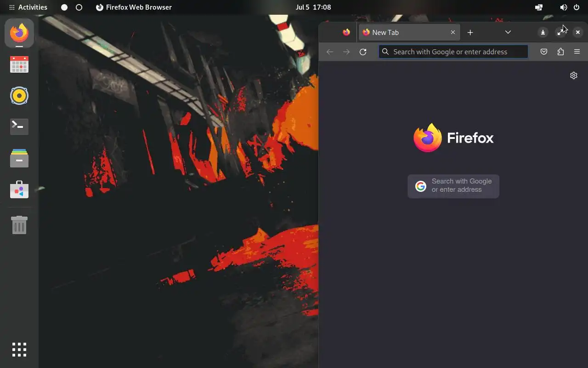This screenshot has height=368, width=588.
Task: Open the Activities overview
Action: [28, 7]
